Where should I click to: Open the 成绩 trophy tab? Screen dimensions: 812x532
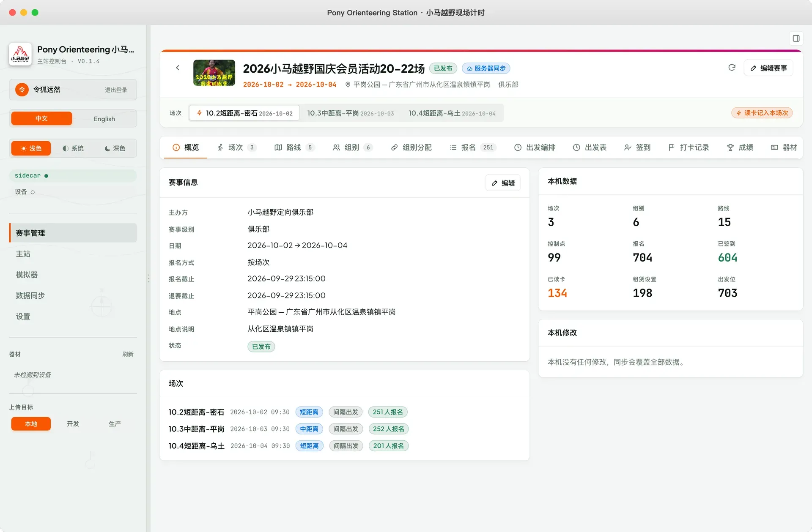pos(740,147)
